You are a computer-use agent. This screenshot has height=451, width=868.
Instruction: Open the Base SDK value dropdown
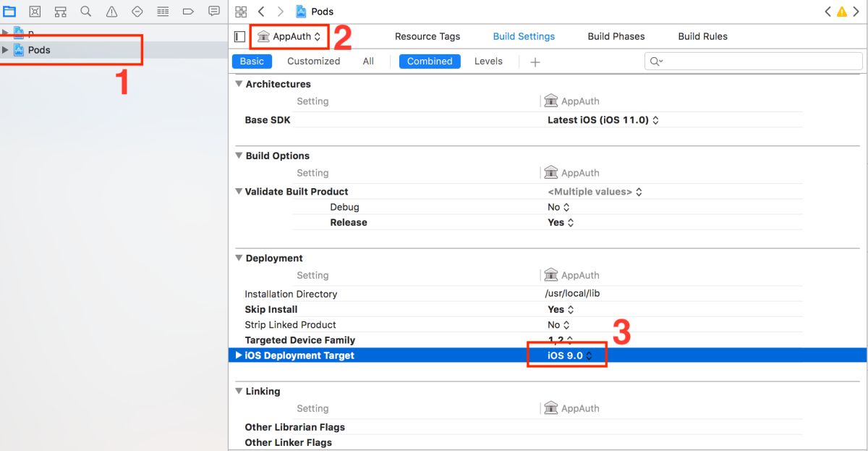tap(603, 120)
